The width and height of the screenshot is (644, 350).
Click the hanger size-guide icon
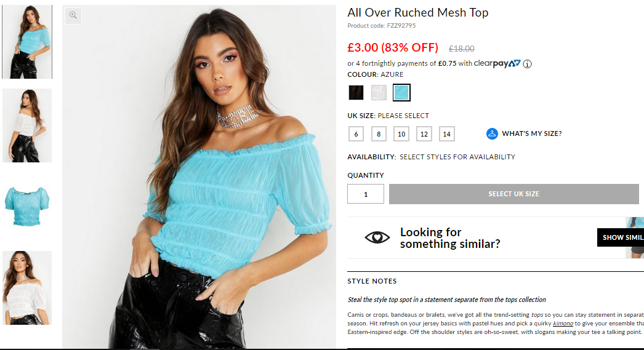tap(492, 133)
